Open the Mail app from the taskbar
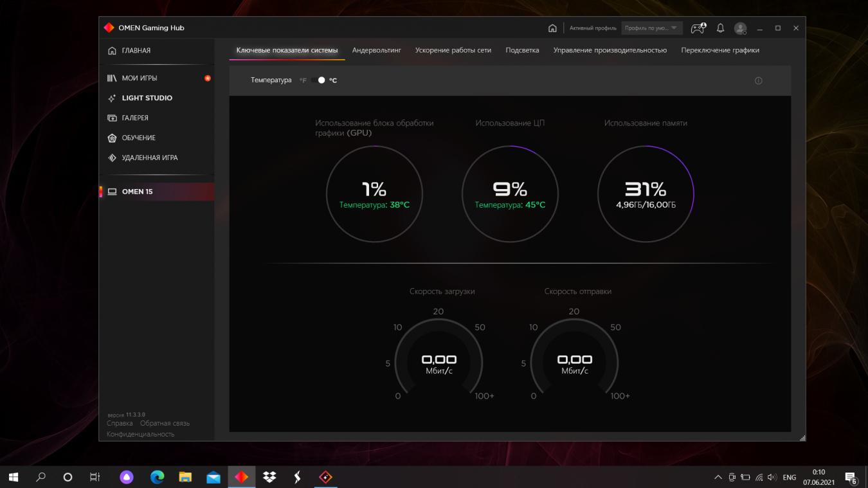 point(213,477)
